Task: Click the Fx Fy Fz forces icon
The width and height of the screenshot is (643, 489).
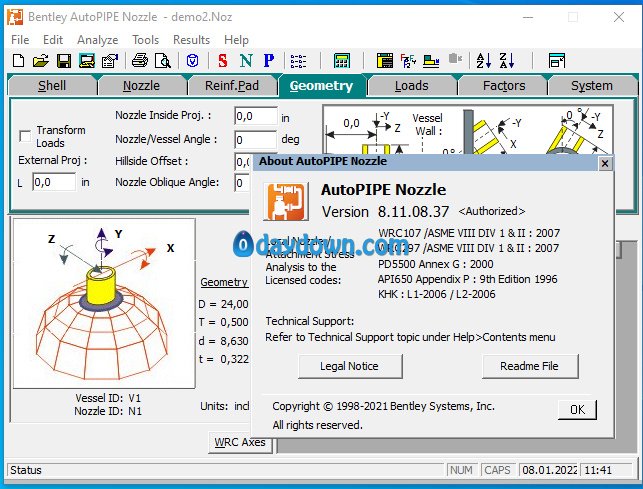Action: [x=408, y=61]
